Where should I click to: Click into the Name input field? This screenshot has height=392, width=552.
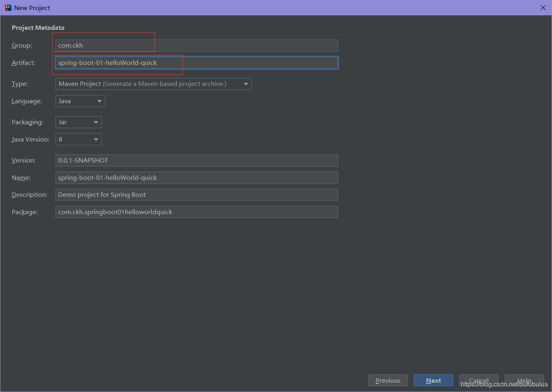click(x=196, y=178)
